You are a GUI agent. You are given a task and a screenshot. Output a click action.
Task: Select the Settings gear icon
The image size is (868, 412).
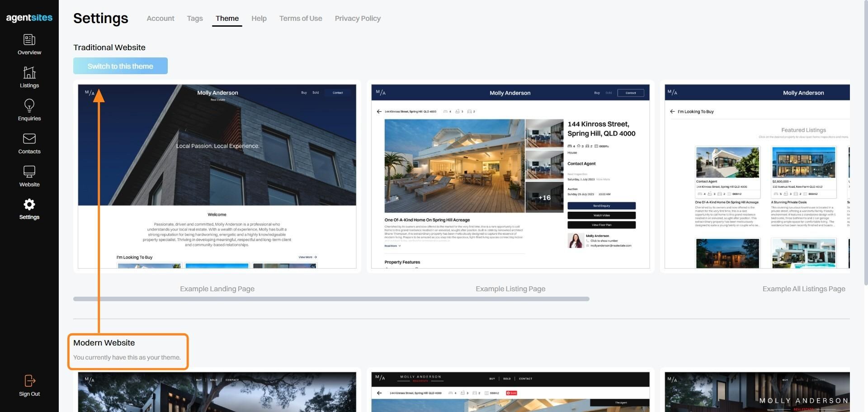[x=29, y=204]
